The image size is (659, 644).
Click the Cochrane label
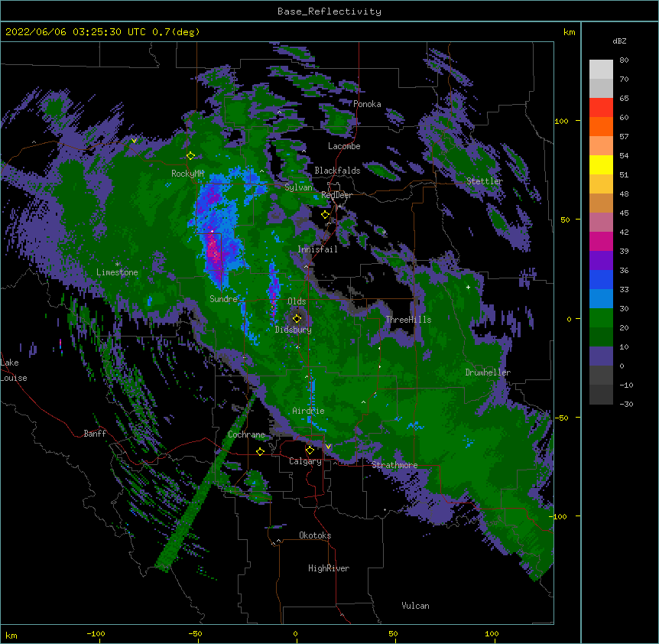tap(246, 434)
